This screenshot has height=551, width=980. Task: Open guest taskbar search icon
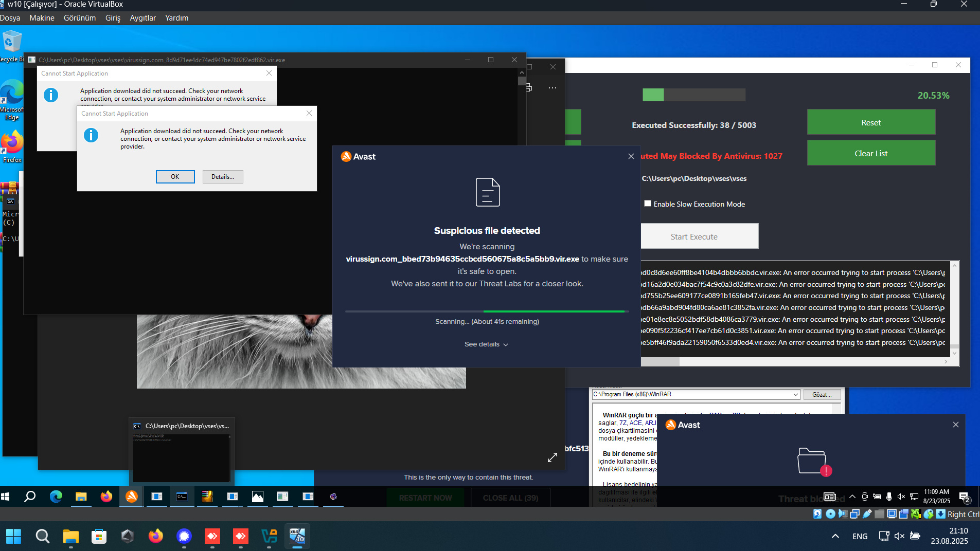click(x=30, y=497)
